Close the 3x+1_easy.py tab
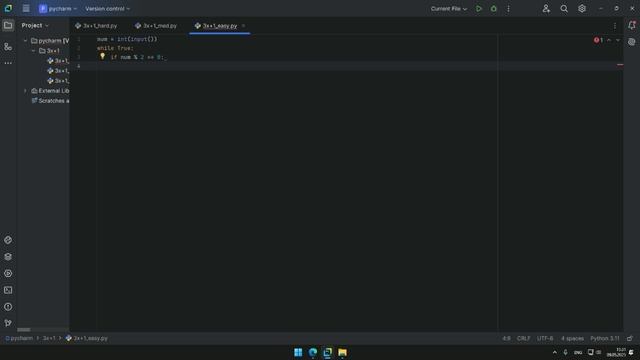 coord(244,26)
